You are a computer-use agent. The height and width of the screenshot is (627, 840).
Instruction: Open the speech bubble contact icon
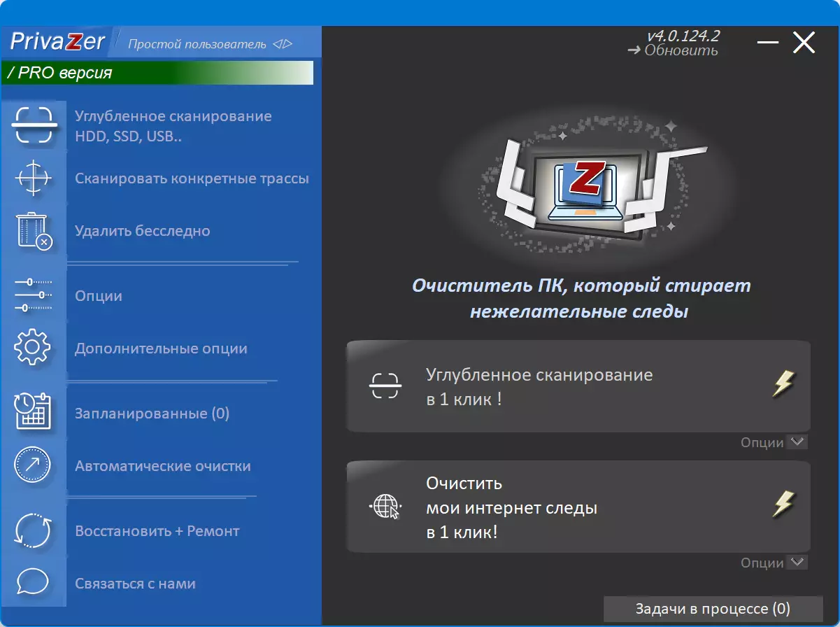[x=33, y=582]
